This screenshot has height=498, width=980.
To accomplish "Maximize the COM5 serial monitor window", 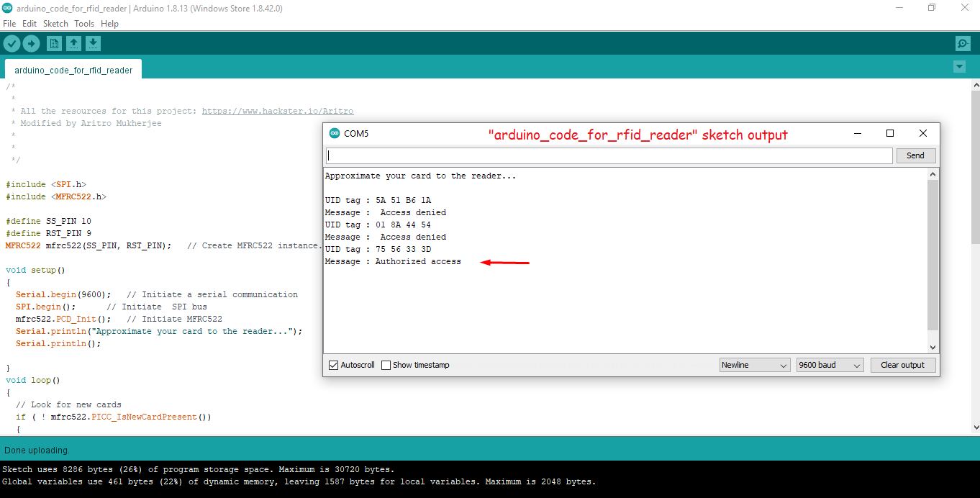I will coord(890,133).
